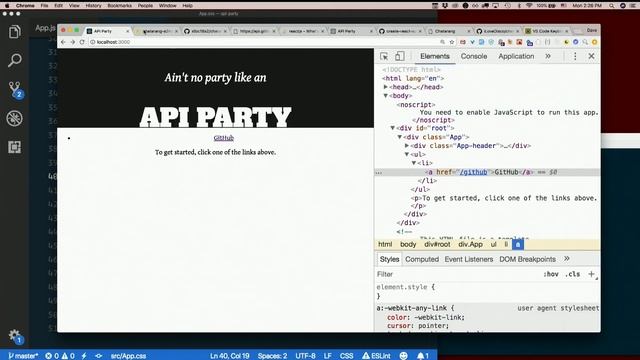Change CSS language mode in status bar
The height and width of the screenshot is (360, 640).
347,356
